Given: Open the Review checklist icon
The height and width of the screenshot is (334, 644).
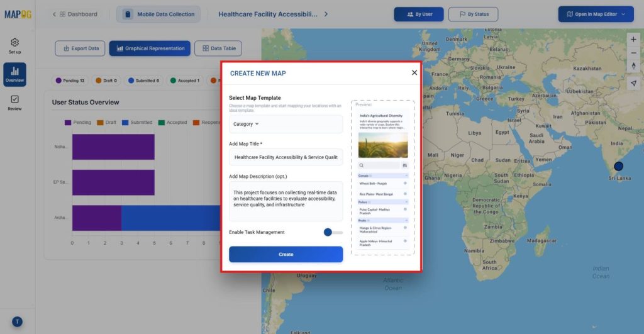Looking at the screenshot, I should click(15, 99).
